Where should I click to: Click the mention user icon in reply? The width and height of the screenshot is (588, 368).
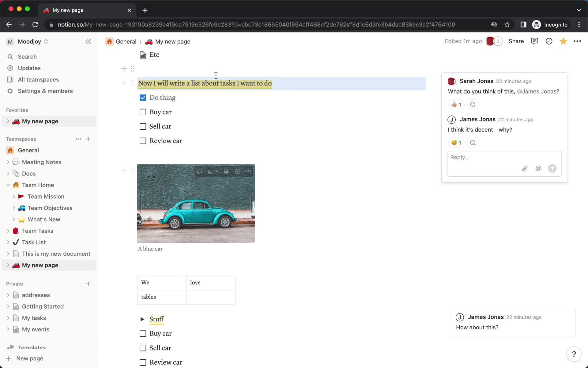538,168
